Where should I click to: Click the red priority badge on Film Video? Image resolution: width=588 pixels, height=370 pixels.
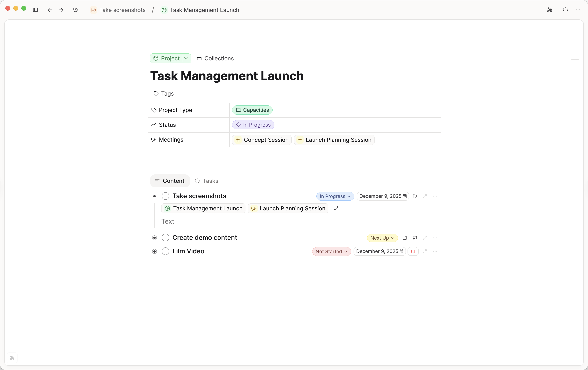pyautogui.click(x=413, y=251)
